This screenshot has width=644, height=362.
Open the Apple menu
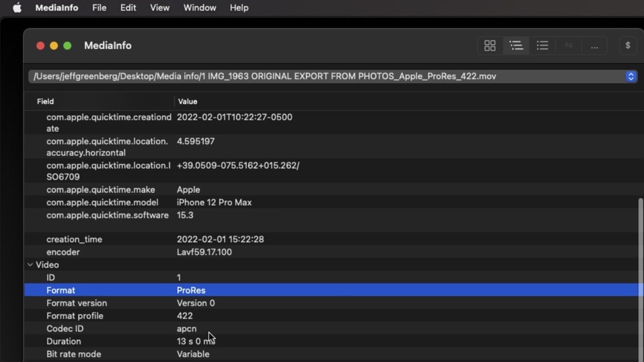tap(17, 8)
